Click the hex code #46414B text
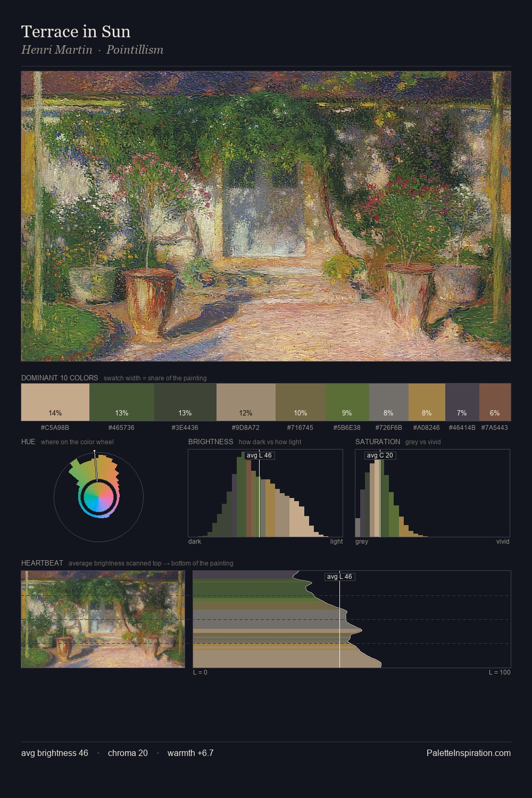This screenshot has width=532, height=798. click(x=462, y=427)
